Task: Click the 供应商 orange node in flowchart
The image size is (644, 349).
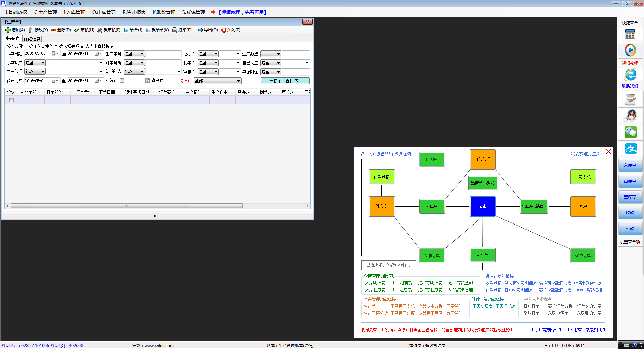Action: (382, 206)
